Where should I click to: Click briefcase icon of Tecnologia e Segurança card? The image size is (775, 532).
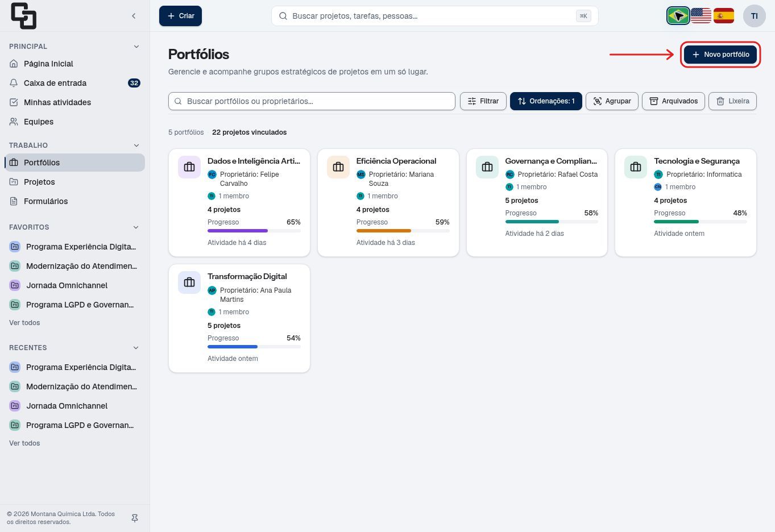(x=636, y=167)
